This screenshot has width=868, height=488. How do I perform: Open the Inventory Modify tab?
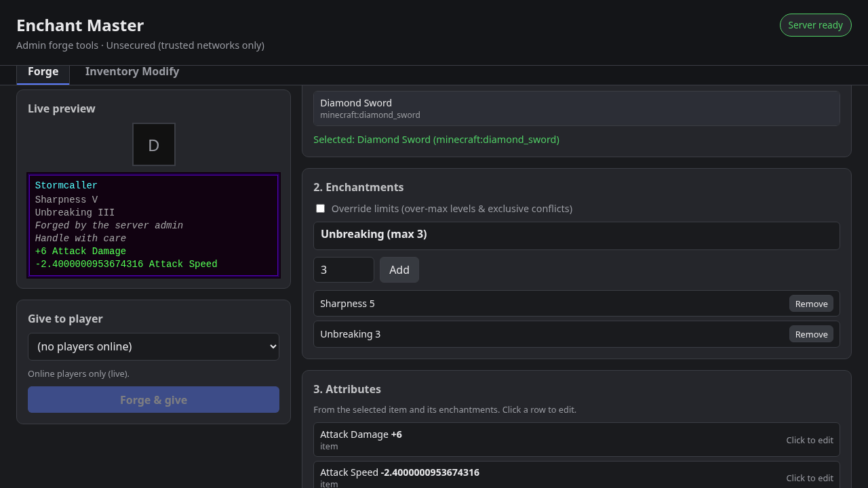tap(132, 72)
